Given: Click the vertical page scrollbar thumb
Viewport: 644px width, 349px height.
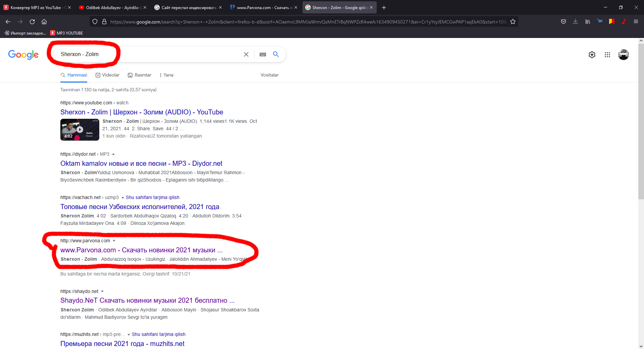Looking at the screenshot, I should [641, 121].
